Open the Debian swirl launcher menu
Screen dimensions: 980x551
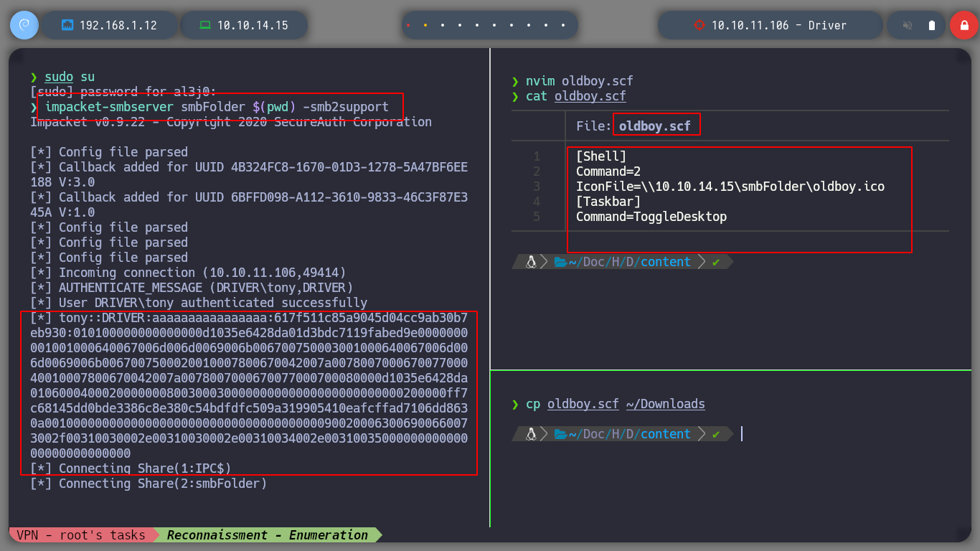[24, 25]
